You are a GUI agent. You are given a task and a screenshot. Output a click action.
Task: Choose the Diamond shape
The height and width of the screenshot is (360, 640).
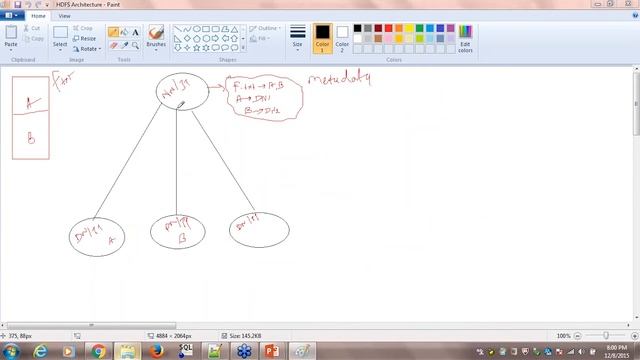(x=187, y=39)
